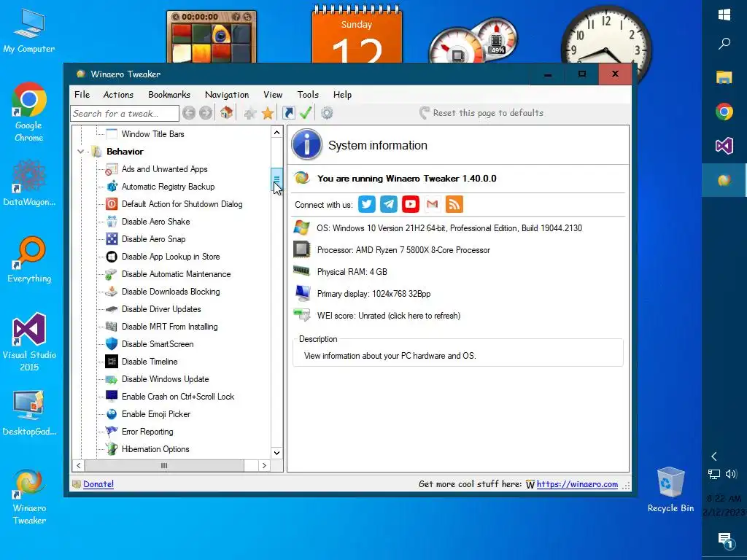The image size is (747, 560).
Task: Click the Back navigation arrow in toolbar
Action: point(189,113)
